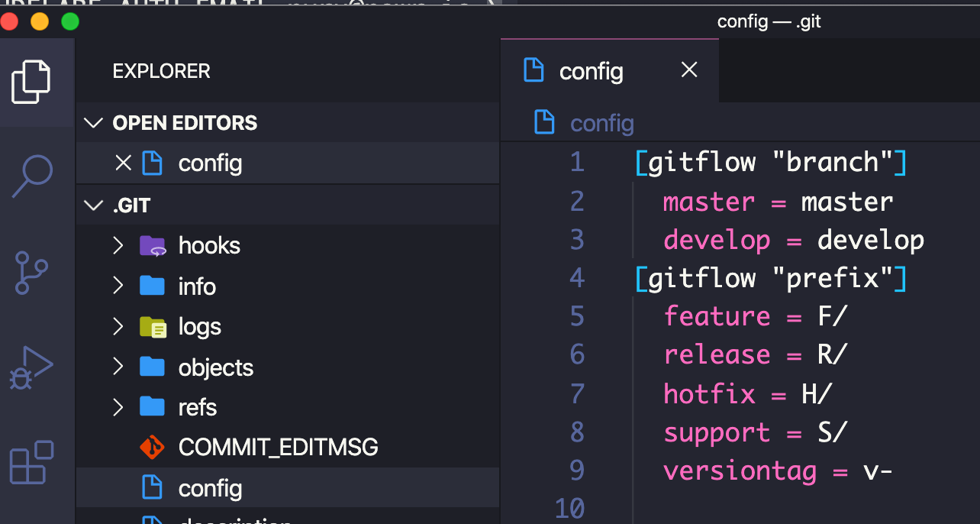
Task: Collapse the .GIT folder section
Action: click(x=94, y=205)
